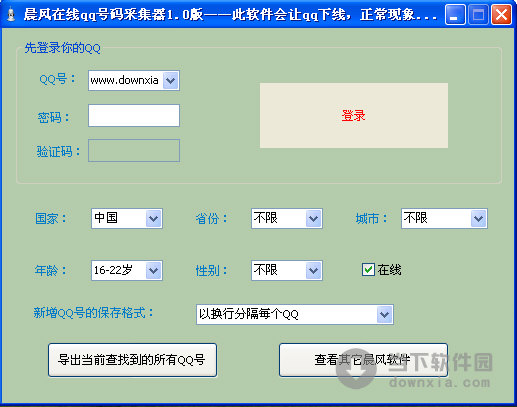
Task: Click the disabled maximize window button
Action: point(478,15)
